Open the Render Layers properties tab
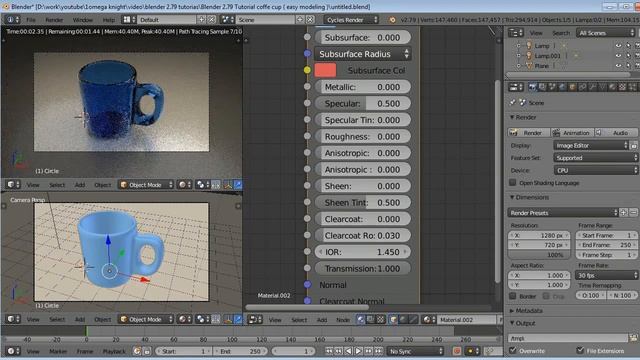The height and width of the screenshot is (360, 640). click(542, 87)
